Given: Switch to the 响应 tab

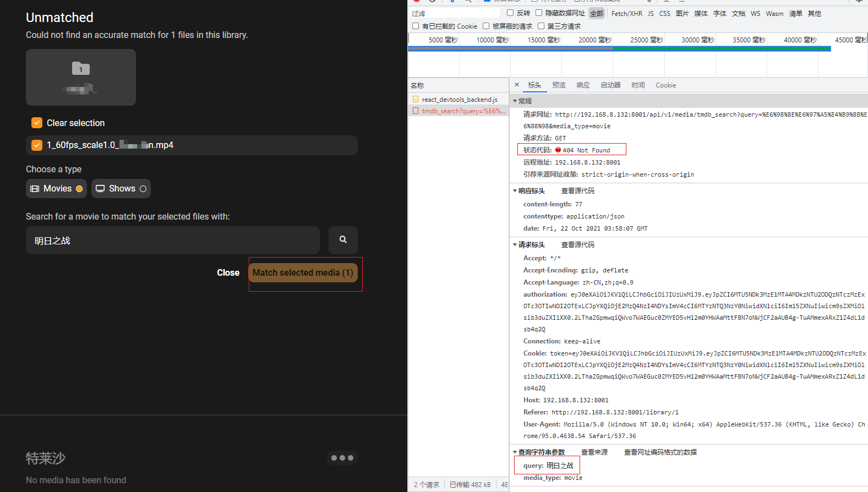Looking at the screenshot, I should (x=583, y=85).
